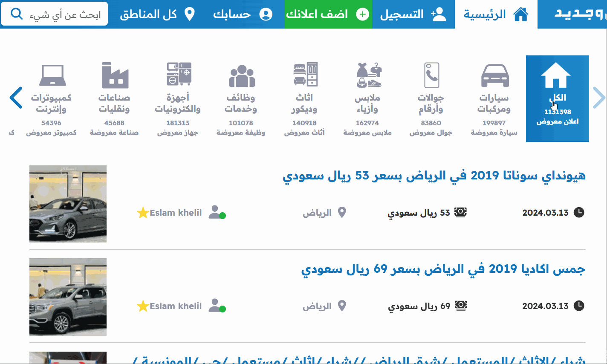
Task: Click the magnifying glass search icon
Action: click(x=16, y=14)
